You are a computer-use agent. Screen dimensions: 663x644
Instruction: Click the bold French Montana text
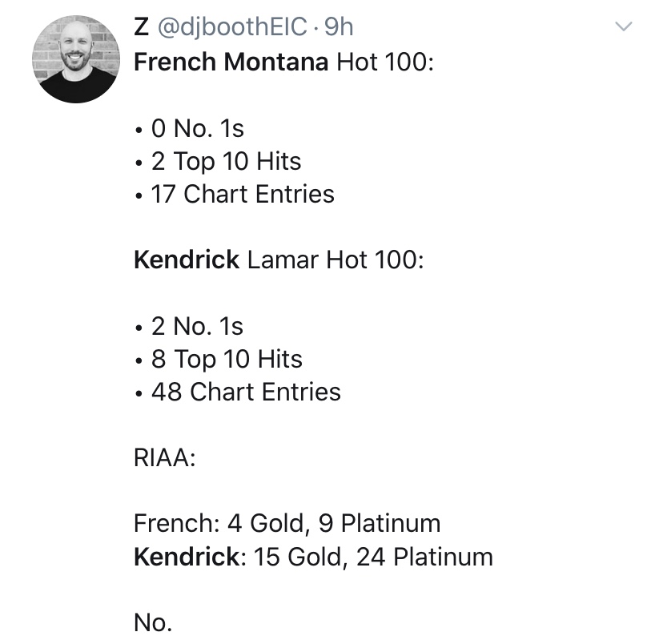coord(231,62)
